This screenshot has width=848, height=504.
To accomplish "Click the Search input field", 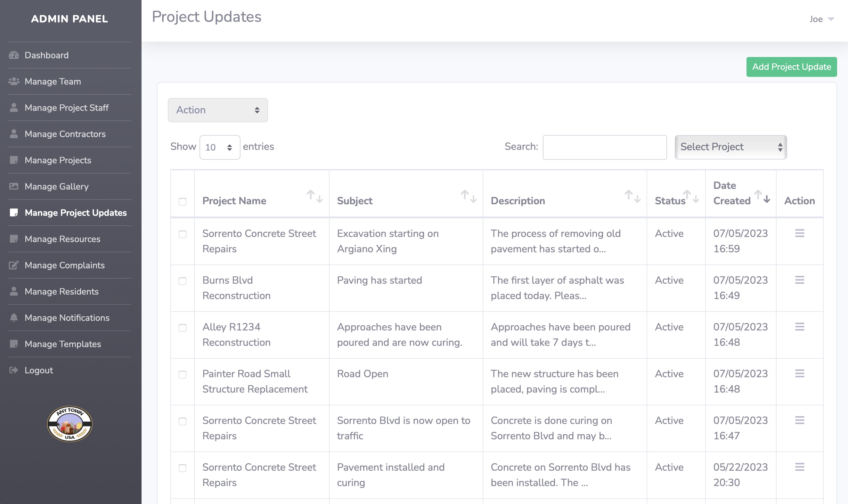I will coord(605,147).
